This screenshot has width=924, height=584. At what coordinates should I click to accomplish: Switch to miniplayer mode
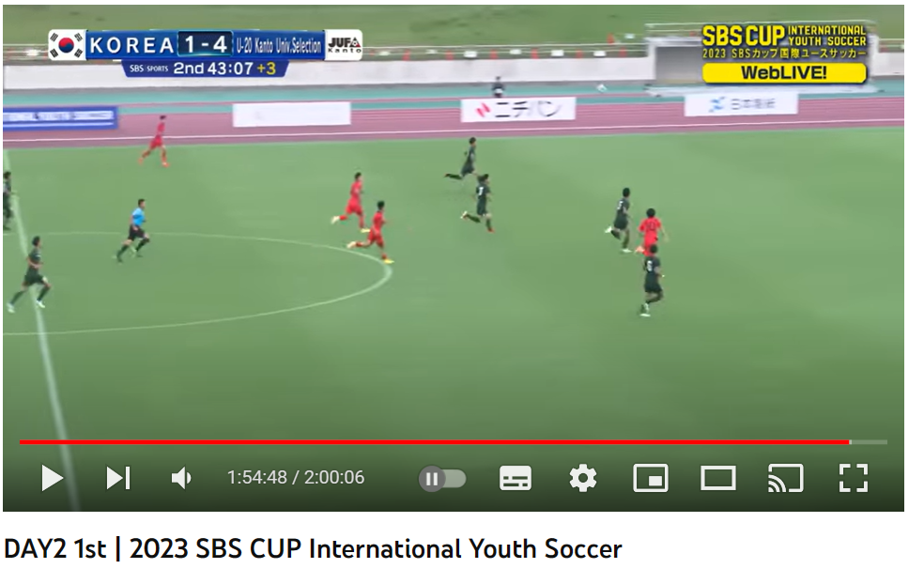(x=651, y=478)
